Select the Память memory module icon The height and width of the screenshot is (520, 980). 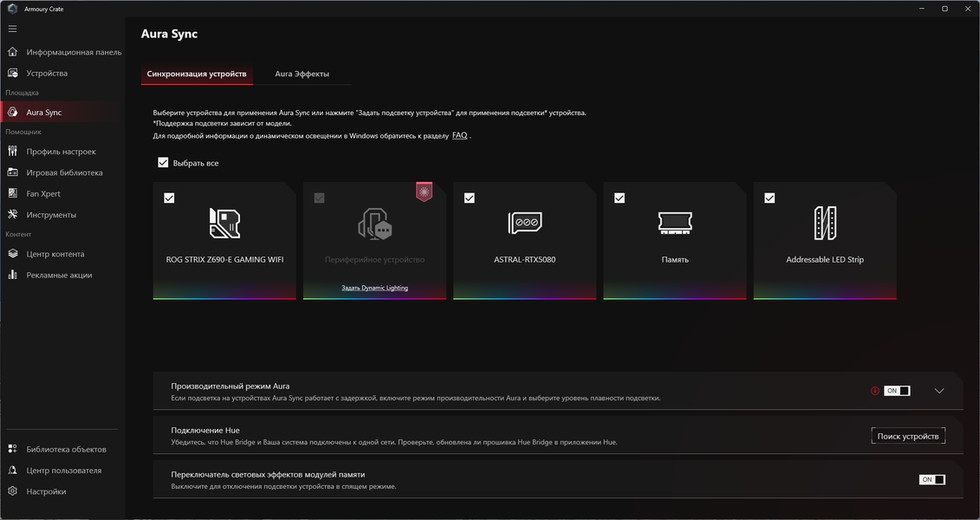click(x=675, y=223)
